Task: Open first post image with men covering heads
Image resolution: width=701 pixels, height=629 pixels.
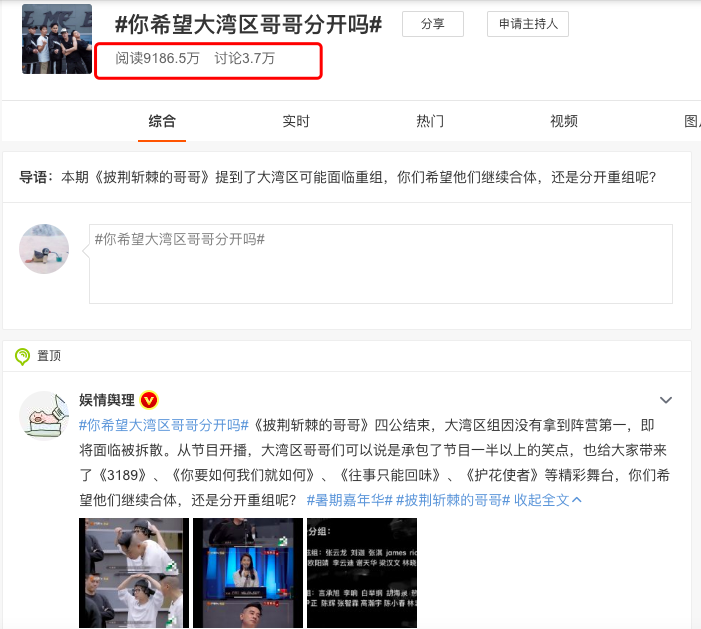Action: tap(134, 573)
